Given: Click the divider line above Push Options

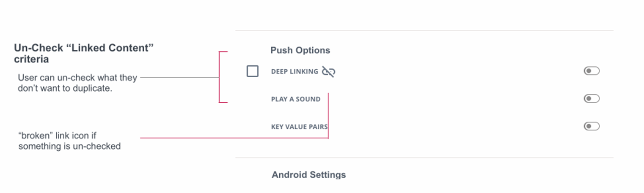Looking at the screenshot, I should tap(424, 30).
